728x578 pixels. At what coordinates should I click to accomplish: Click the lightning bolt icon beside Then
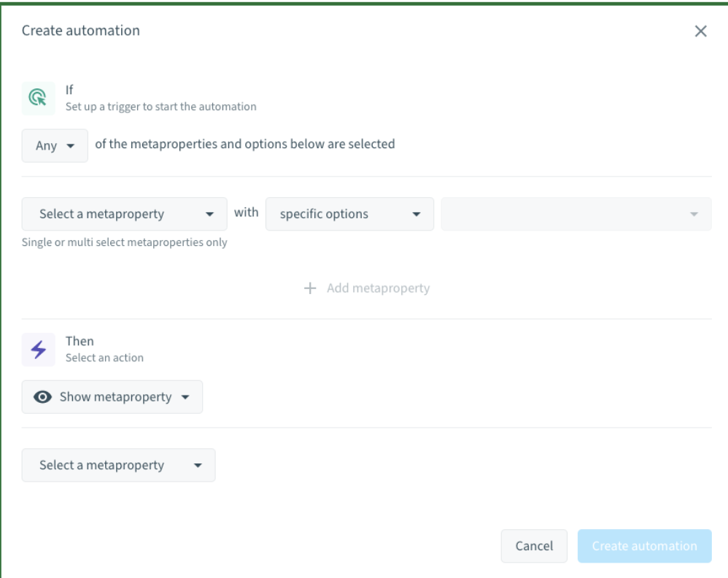pyautogui.click(x=38, y=350)
